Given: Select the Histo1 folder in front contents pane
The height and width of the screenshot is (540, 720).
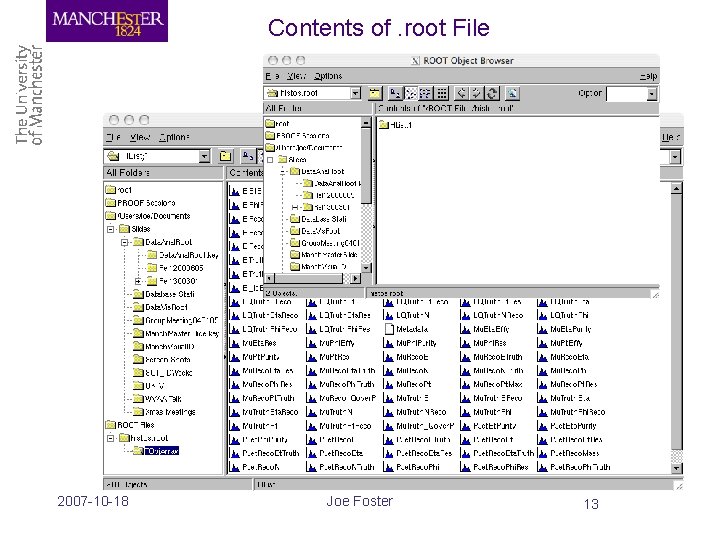Looking at the screenshot, I should coord(395,125).
